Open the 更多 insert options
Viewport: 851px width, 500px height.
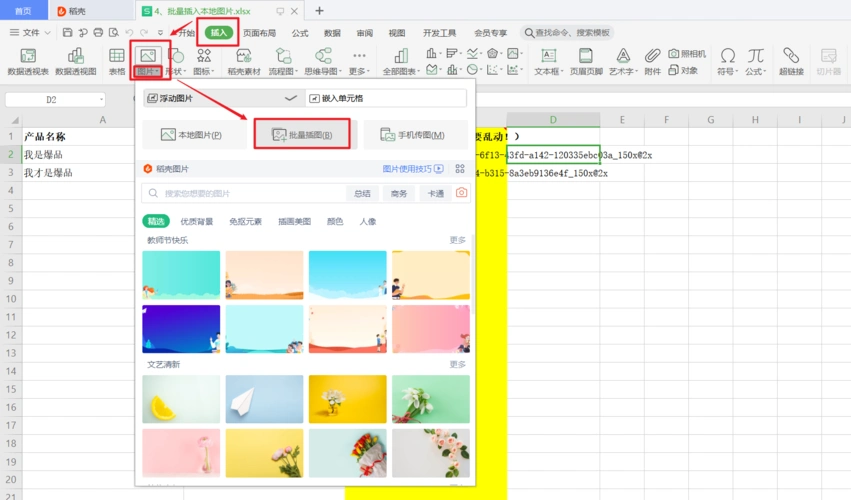pyautogui.click(x=359, y=61)
